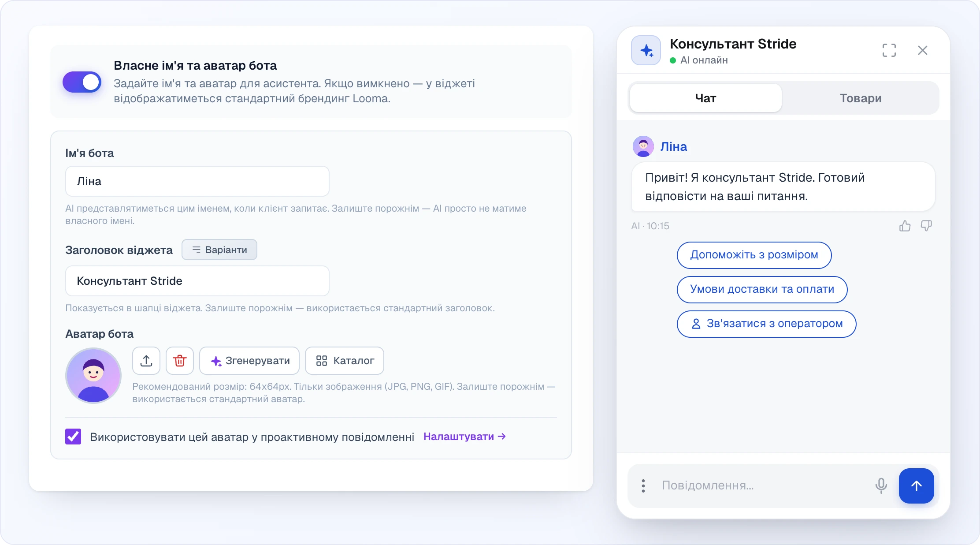Viewport: 980px width, 545px height.
Task: Click Ліна's small avatar in the chat
Action: tap(643, 146)
